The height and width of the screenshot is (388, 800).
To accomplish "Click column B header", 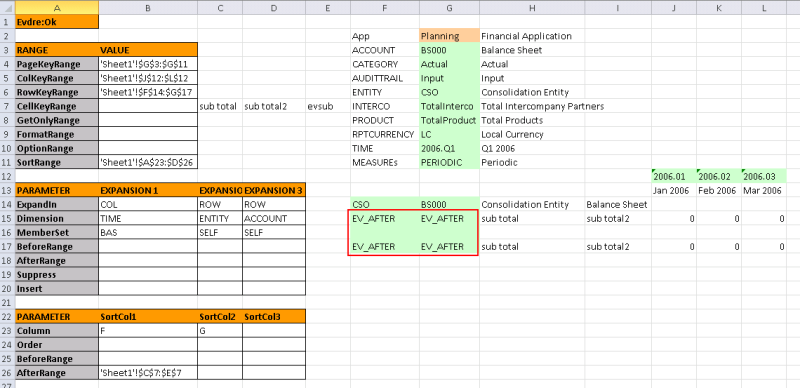I will (x=148, y=7).
